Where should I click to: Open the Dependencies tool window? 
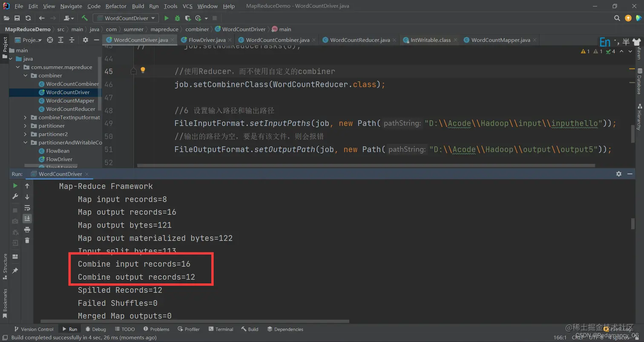click(x=285, y=329)
